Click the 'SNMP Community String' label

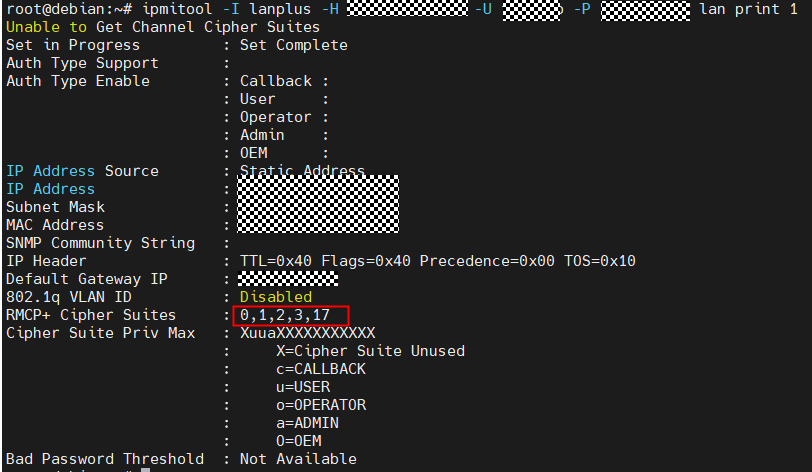coord(100,243)
